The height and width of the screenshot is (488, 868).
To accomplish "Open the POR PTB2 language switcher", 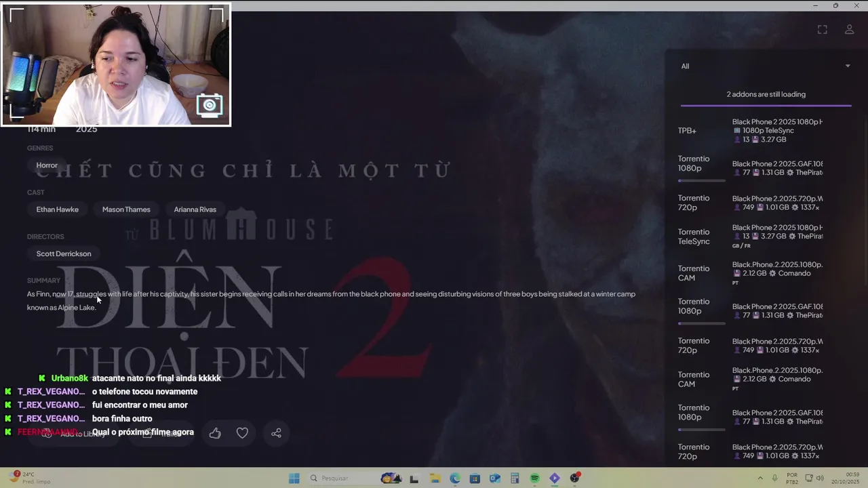I will point(792,478).
